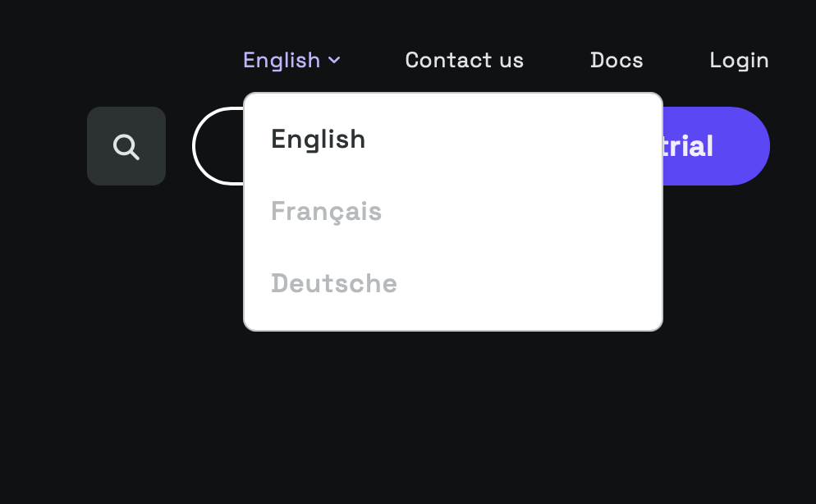Select Français from the language list
The width and height of the screenshot is (816, 504).
coord(326,212)
